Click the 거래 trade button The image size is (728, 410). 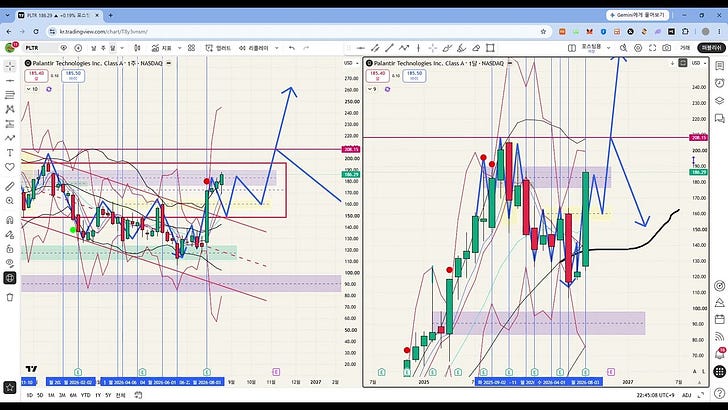click(x=685, y=48)
